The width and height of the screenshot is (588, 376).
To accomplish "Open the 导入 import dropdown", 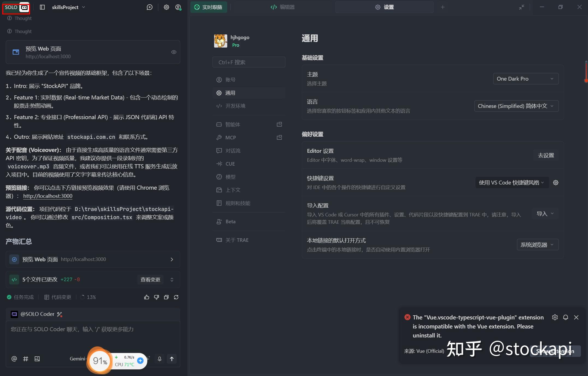I will [545, 214].
